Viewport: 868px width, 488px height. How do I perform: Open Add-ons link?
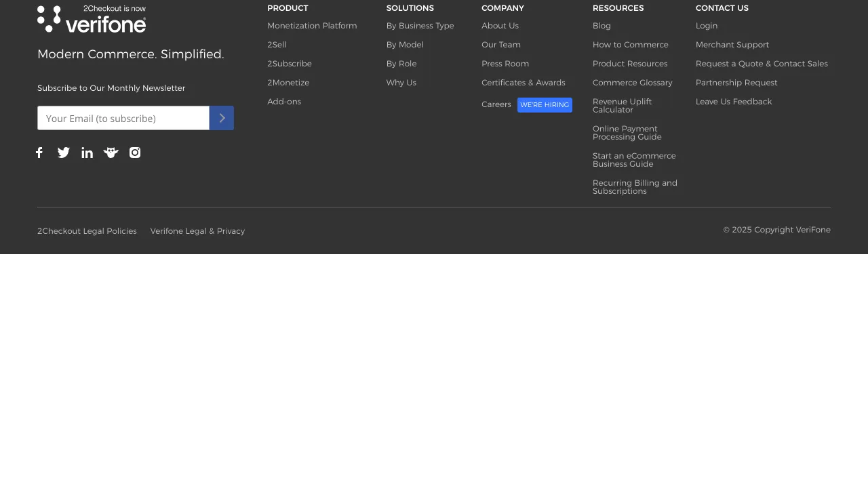click(x=284, y=102)
